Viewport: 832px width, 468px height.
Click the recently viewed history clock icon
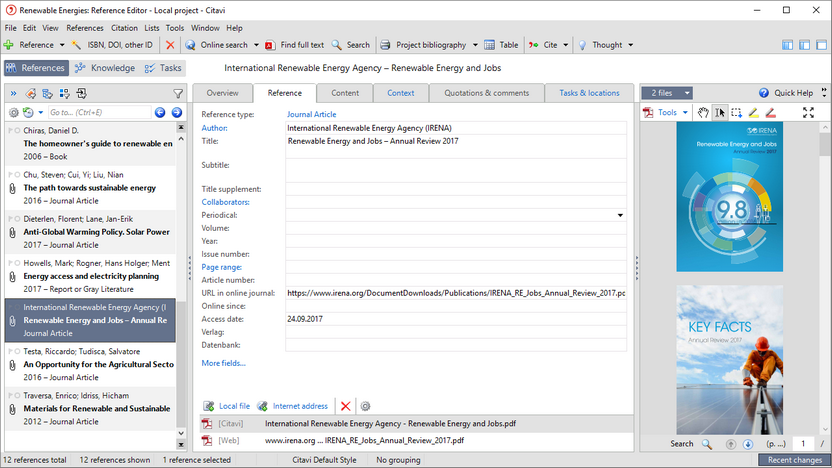(x=28, y=112)
